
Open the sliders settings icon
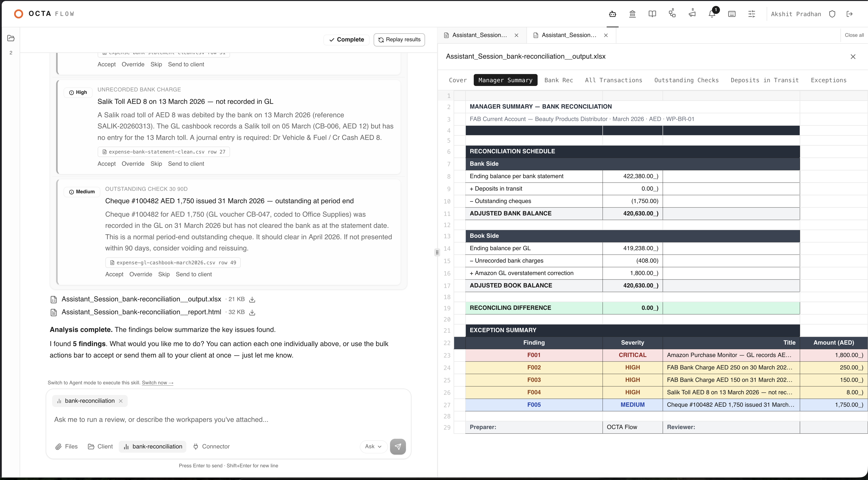752,14
